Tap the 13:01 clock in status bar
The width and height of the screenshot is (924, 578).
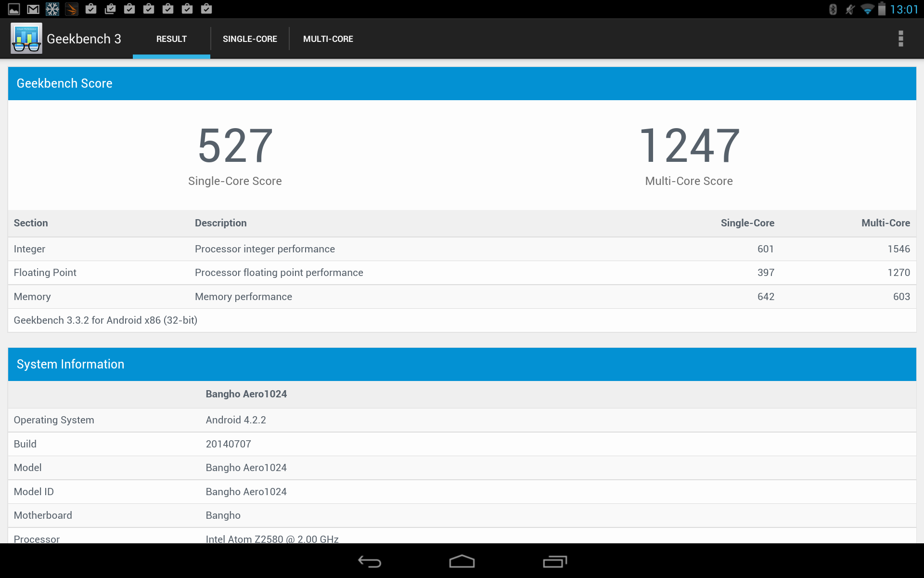click(x=903, y=10)
